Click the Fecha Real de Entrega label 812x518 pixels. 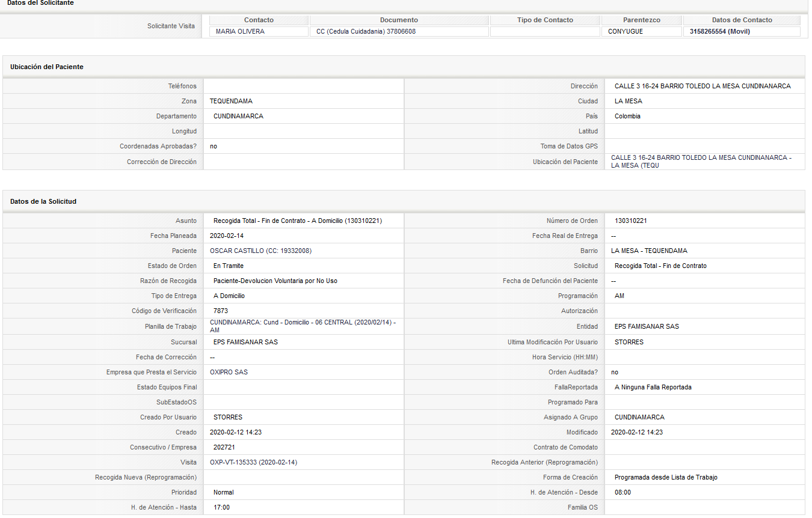coord(565,236)
